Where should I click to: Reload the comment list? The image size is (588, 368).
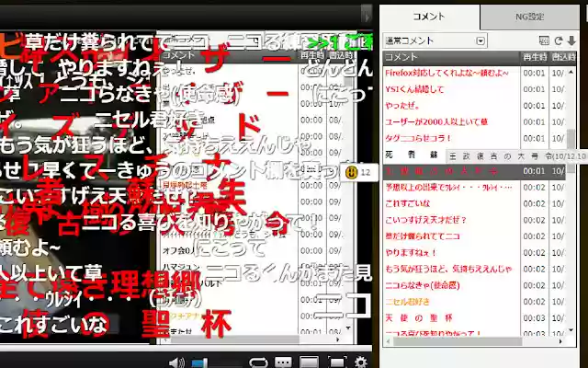(x=558, y=40)
